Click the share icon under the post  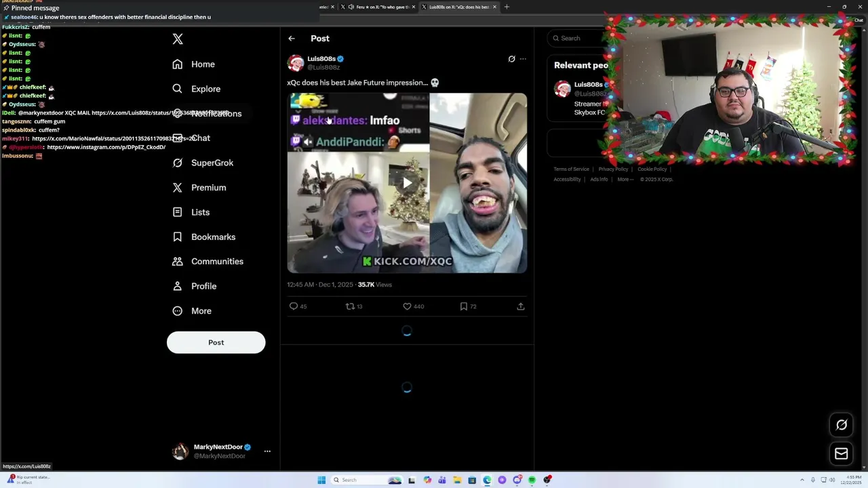(x=521, y=306)
